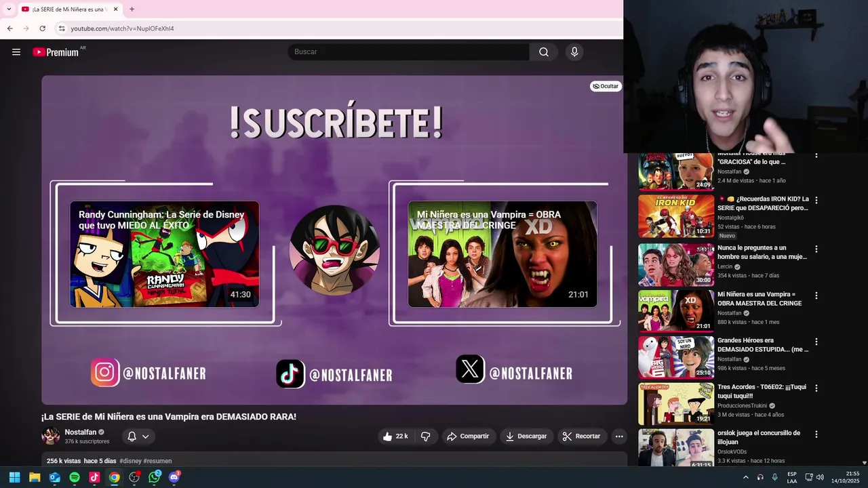The height and width of the screenshot is (488, 868).
Task: Open the #resumen hashtag link
Action: click(x=157, y=461)
